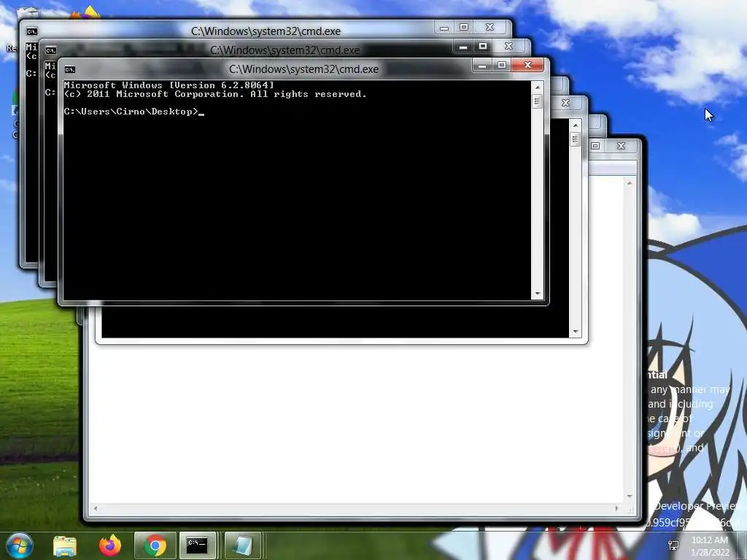This screenshot has width=747, height=560.
Task: Maximize the rearmost cmd.exe window
Action: point(463,27)
